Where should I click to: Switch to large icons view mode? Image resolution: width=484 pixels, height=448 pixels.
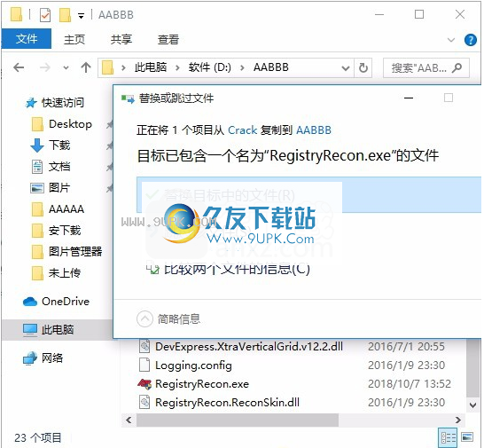467,436
